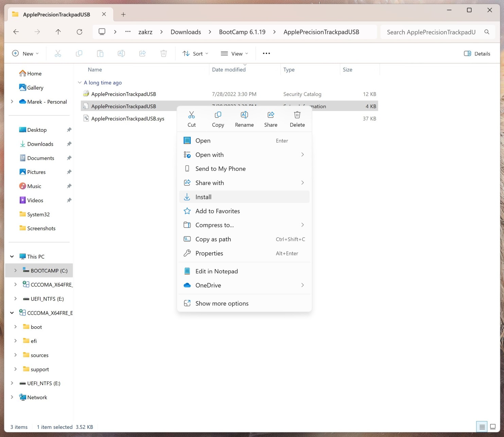Expand the Network node
Screen dimensions: 504x437
12,397
